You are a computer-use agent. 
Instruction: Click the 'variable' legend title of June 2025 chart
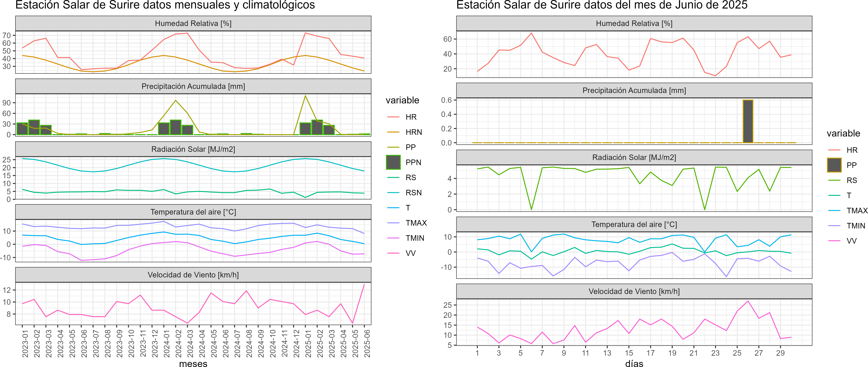click(843, 133)
